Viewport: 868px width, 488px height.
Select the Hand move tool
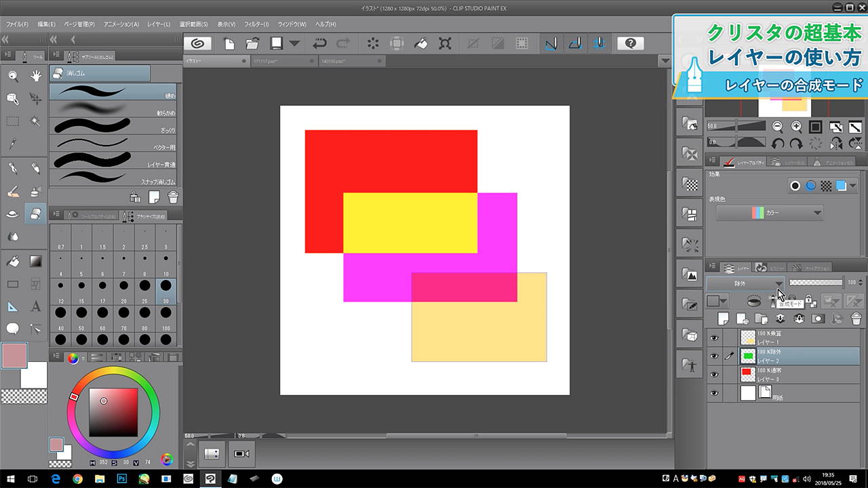point(35,77)
